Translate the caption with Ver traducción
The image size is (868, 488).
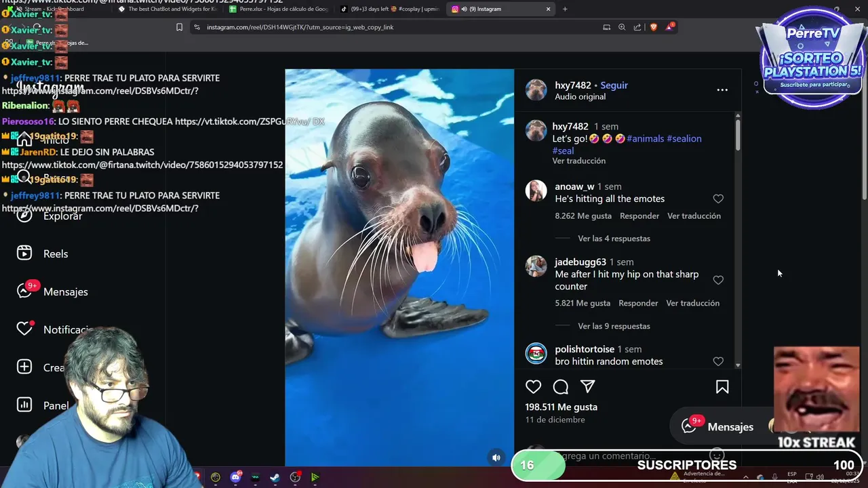578,161
